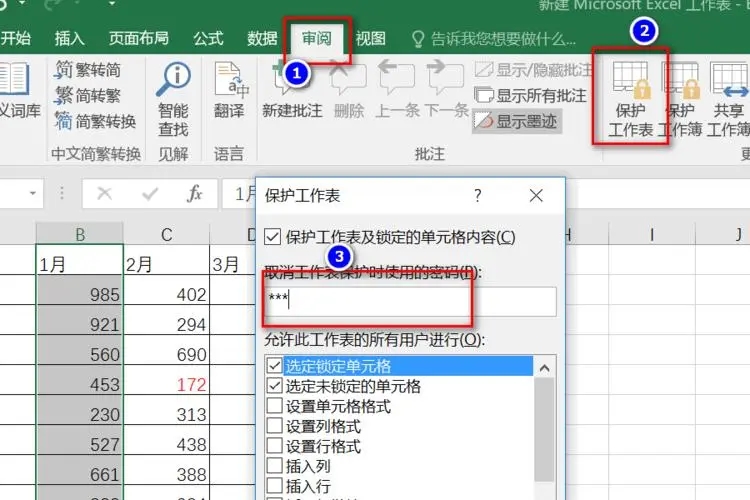750x500 pixels.
Task: Expand the Name Box dropdown arrow
Action: point(34,194)
